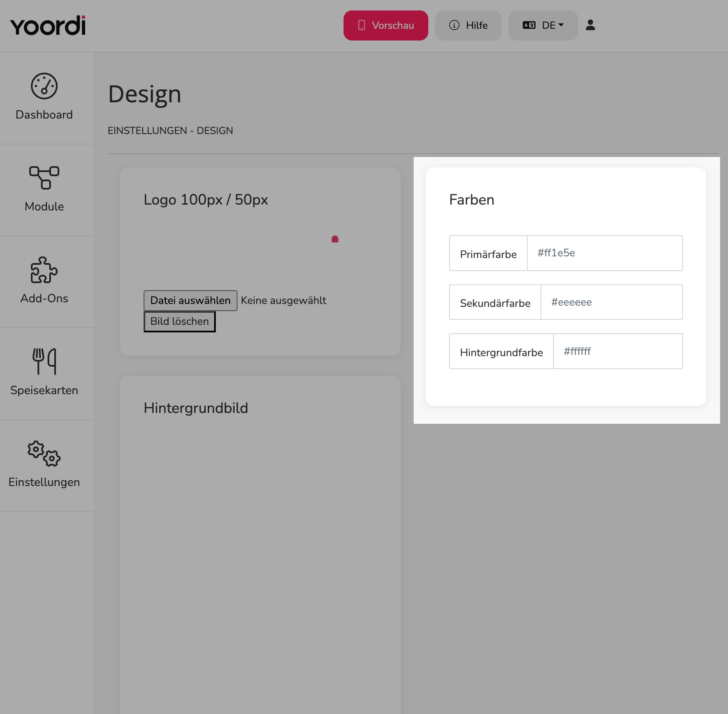Edit the Sekundärfarbe color field
This screenshot has width=728, height=714.
(x=612, y=302)
